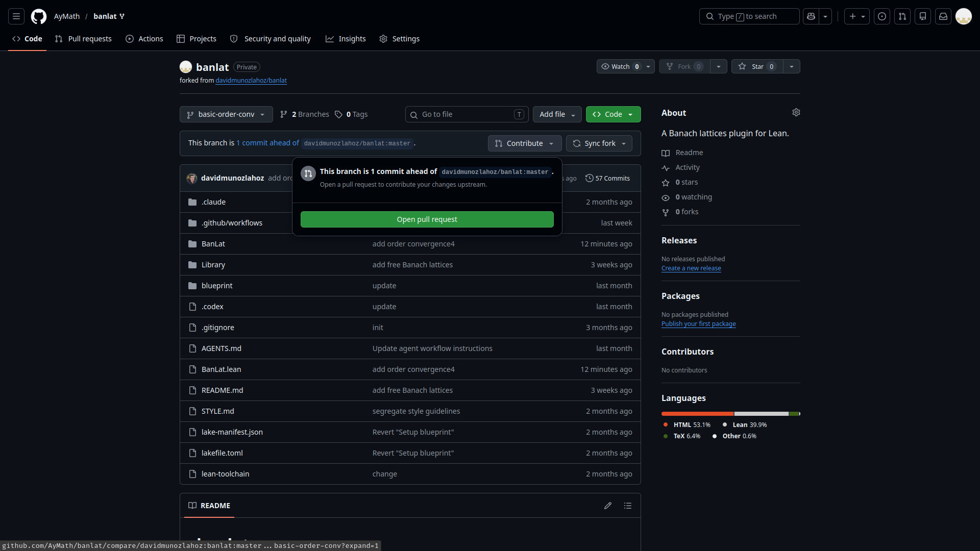Click davidmunozlahoz's commit author avatar
Viewport: 980px width, 551px height.
pyautogui.click(x=192, y=178)
